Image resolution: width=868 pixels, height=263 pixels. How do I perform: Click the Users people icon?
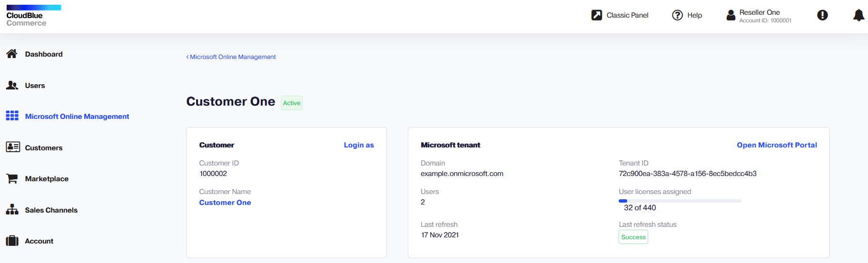12,85
